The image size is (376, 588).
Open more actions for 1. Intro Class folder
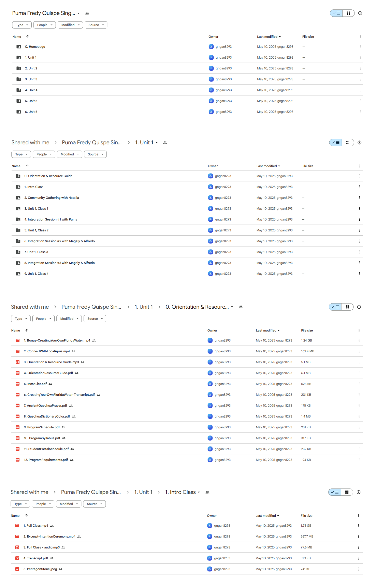(x=359, y=187)
